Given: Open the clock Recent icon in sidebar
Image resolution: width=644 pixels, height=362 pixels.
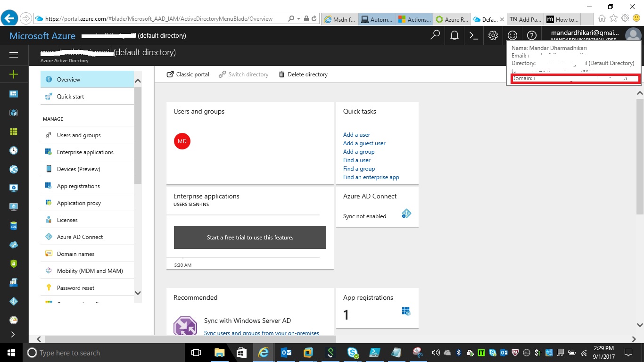Looking at the screenshot, I should [x=14, y=150].
